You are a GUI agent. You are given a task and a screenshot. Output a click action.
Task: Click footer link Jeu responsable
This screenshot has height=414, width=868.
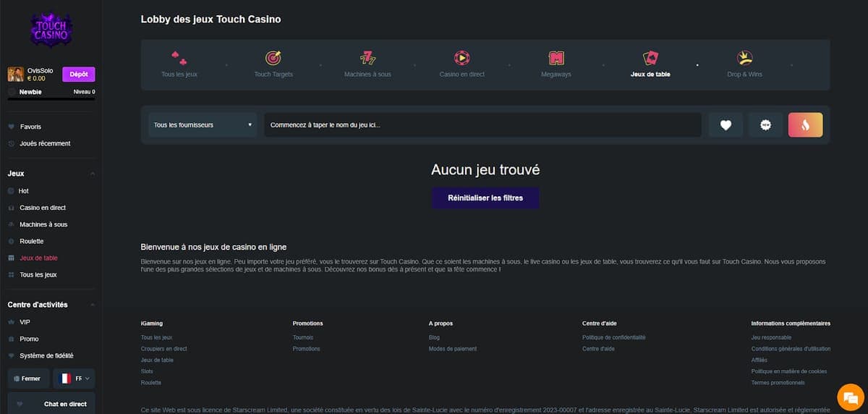771,337
